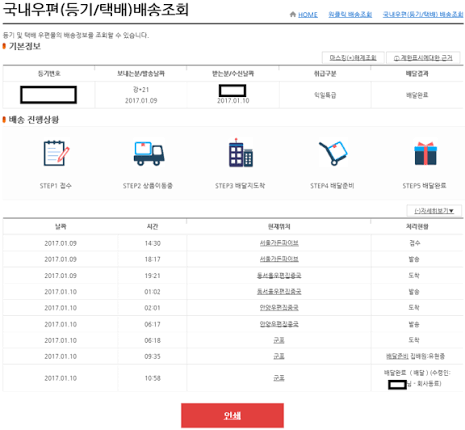
Task: Click the 익일특급 handling type cell
Action: coord(325,95)
